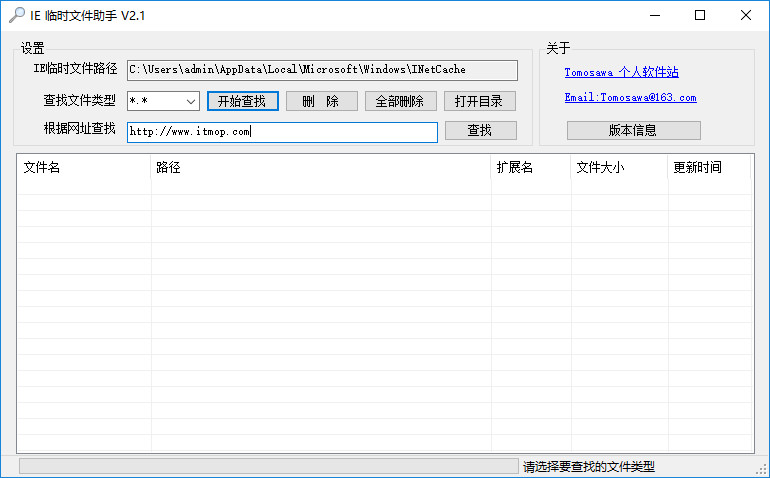Click the progress bar in status area
Screen dimensions: 770x478
(269, 466)
